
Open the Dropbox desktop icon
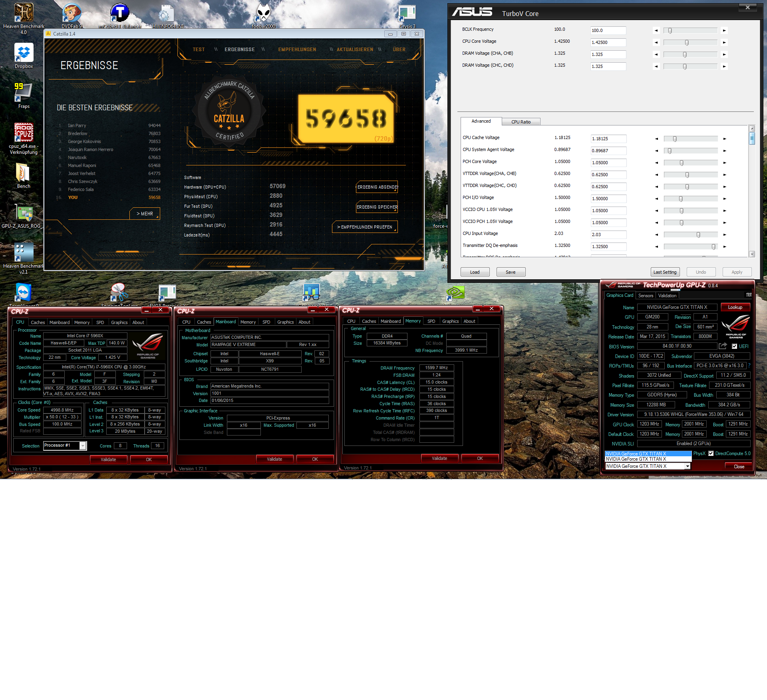coord(24,56)
